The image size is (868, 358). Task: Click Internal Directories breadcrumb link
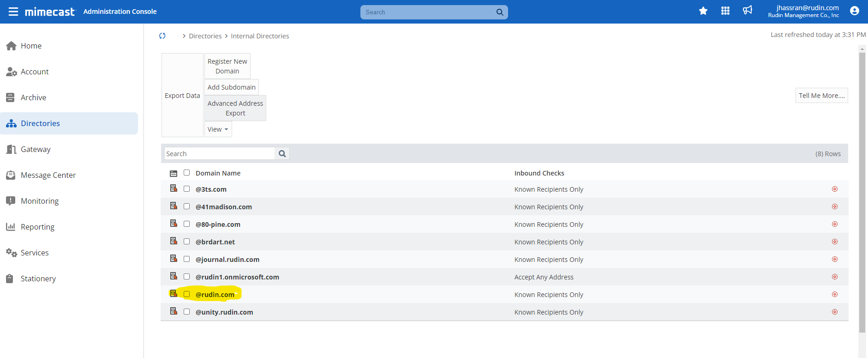click(x=260, y=36)
